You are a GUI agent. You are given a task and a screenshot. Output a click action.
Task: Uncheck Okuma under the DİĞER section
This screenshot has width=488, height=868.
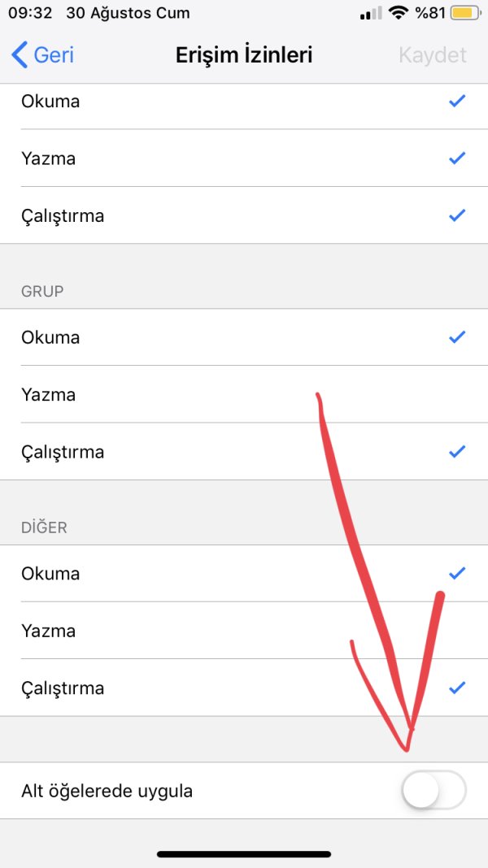[244, 574]
